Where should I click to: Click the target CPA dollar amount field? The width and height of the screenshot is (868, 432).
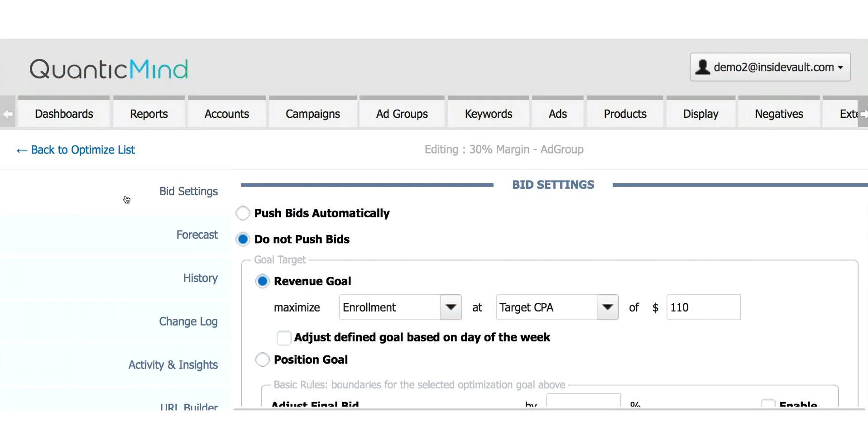tap(703, 307)
